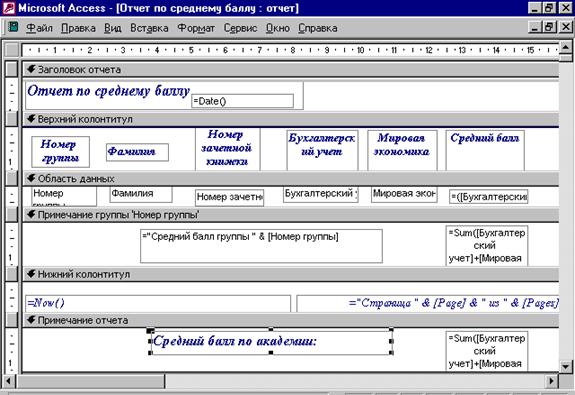Open the Файл menu
The width and height of the screenshot is (575, 395).
[39, 28]
